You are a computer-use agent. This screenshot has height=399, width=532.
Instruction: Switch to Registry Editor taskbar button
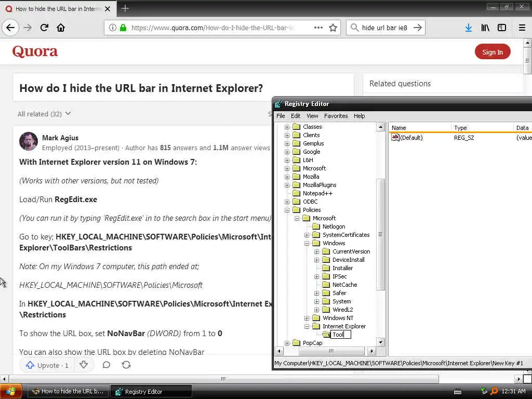click(151, 391)
